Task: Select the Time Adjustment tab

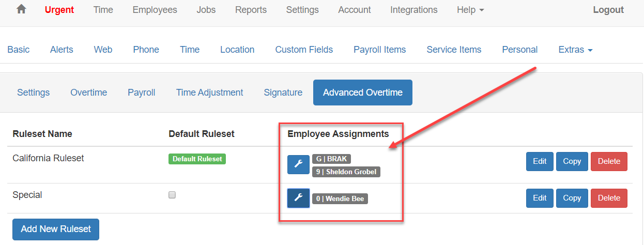Action: 209,93
